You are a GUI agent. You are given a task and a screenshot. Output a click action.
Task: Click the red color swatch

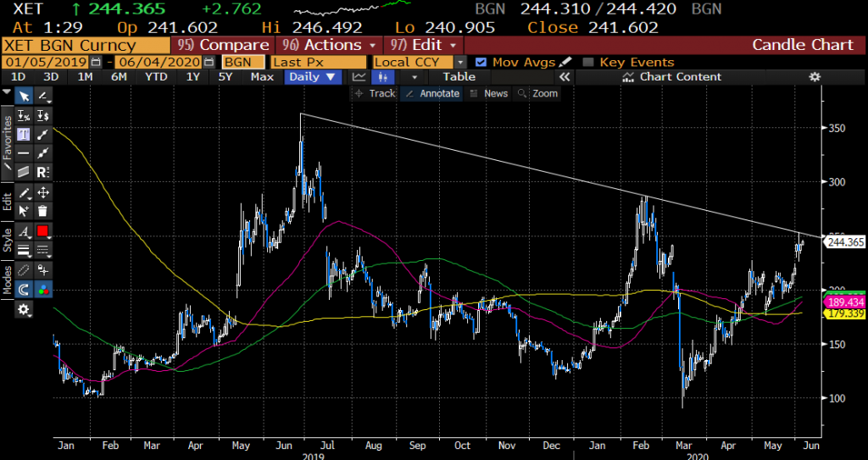pyautogui.click(x=42, y=230)
